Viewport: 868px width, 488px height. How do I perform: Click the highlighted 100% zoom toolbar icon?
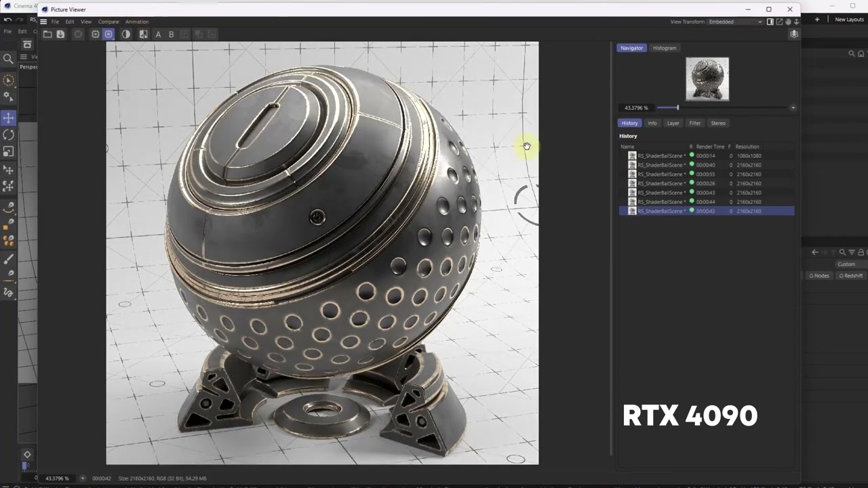click(108, 34)
